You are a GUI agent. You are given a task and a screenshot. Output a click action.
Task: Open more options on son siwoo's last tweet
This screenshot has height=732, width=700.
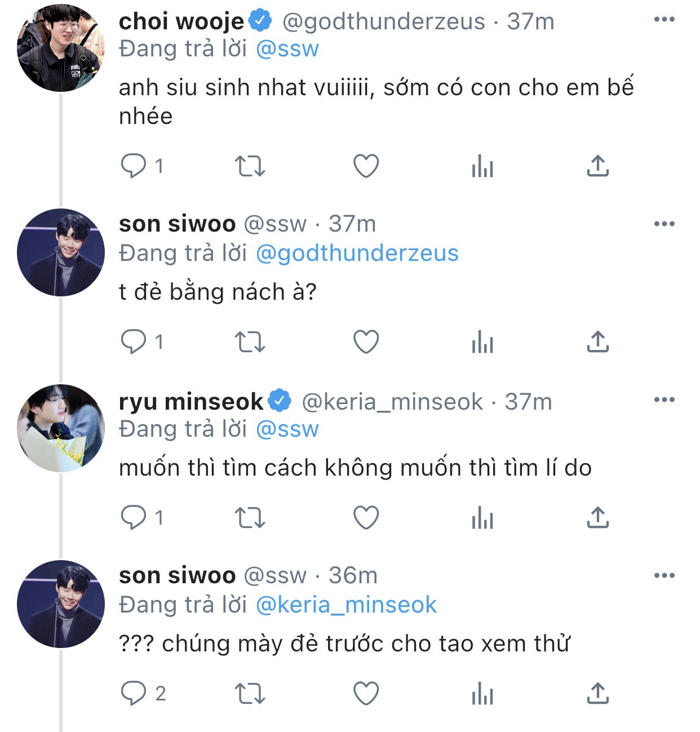pos(664,575)
